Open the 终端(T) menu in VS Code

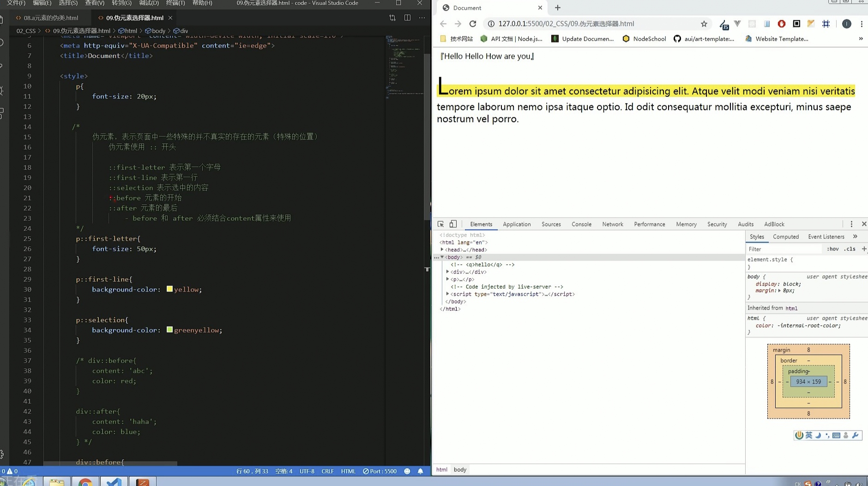tap(175, 3)
